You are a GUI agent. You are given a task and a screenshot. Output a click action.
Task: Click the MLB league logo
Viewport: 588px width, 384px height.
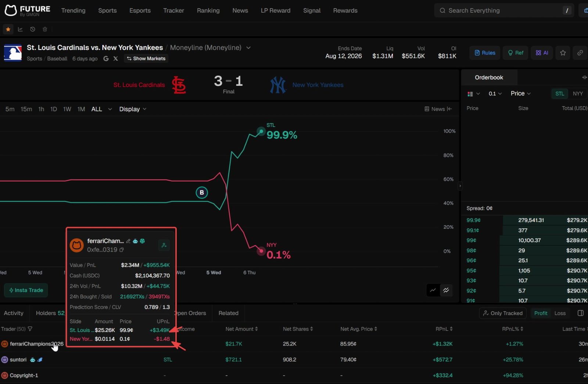pyautogui.click(x=13, y=53)
